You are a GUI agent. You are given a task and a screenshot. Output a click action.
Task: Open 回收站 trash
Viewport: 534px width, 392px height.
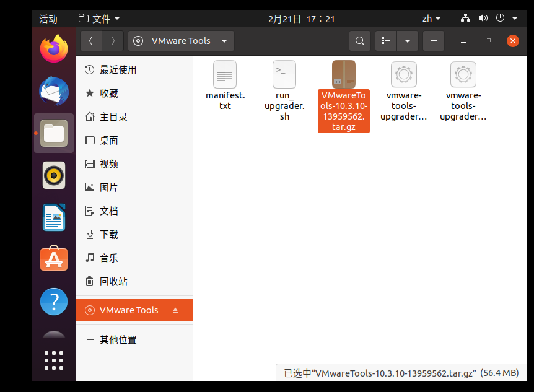(134, 281)
